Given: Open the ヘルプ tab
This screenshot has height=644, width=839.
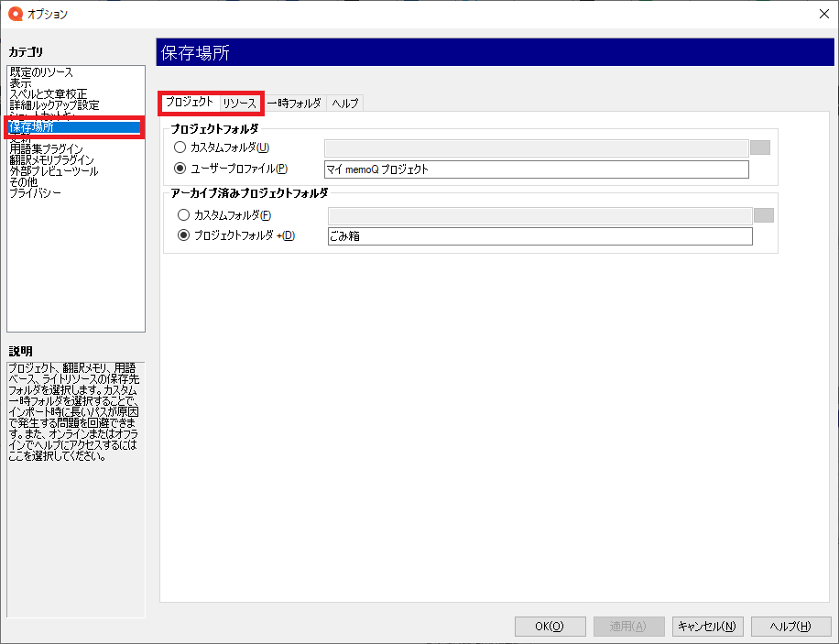Looking at the screenshot, I should (345, 104).
